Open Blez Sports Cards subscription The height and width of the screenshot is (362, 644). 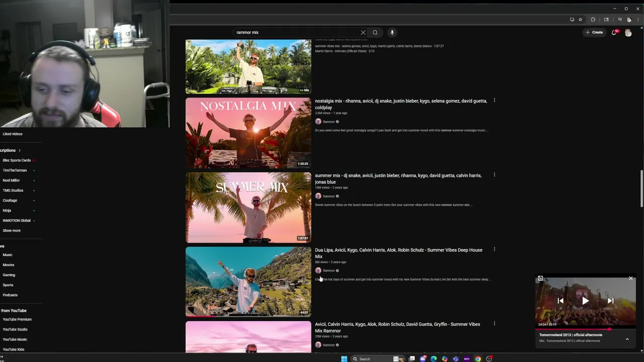(17, 160)
